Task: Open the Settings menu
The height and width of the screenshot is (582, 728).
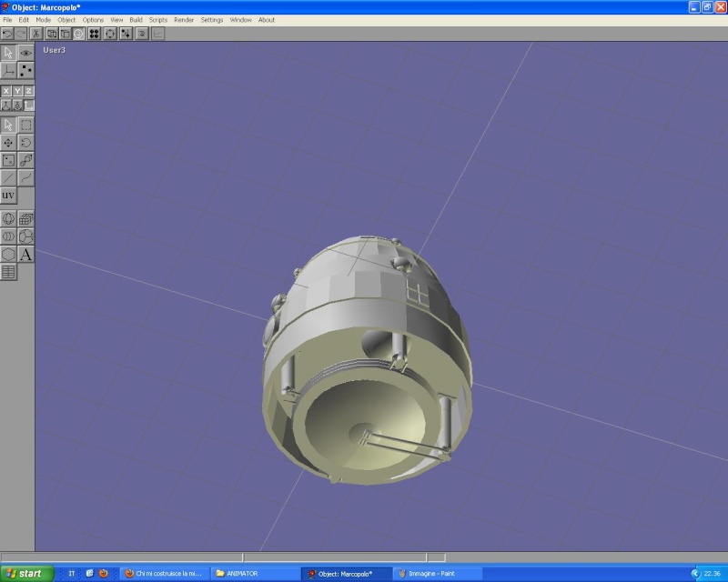Action: pos(212,20)
